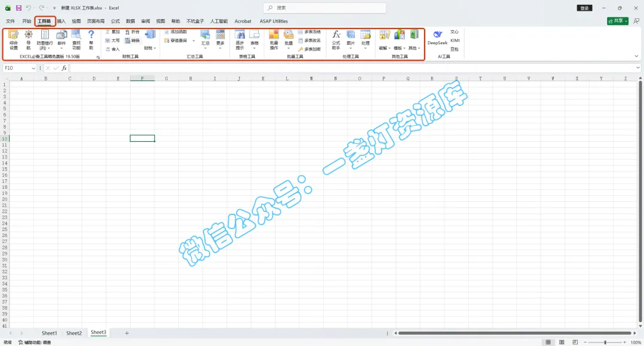Click the 累加 sum tool
The width and height of the screenshot is (644, 346).
coord(113,32)
